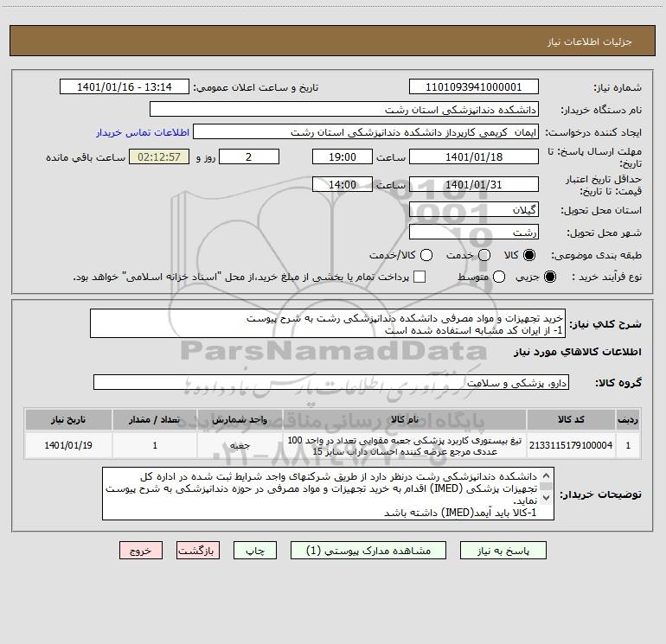Click the response deadline date 1401/01/18

pyautogui.click(x=474, y=156)
